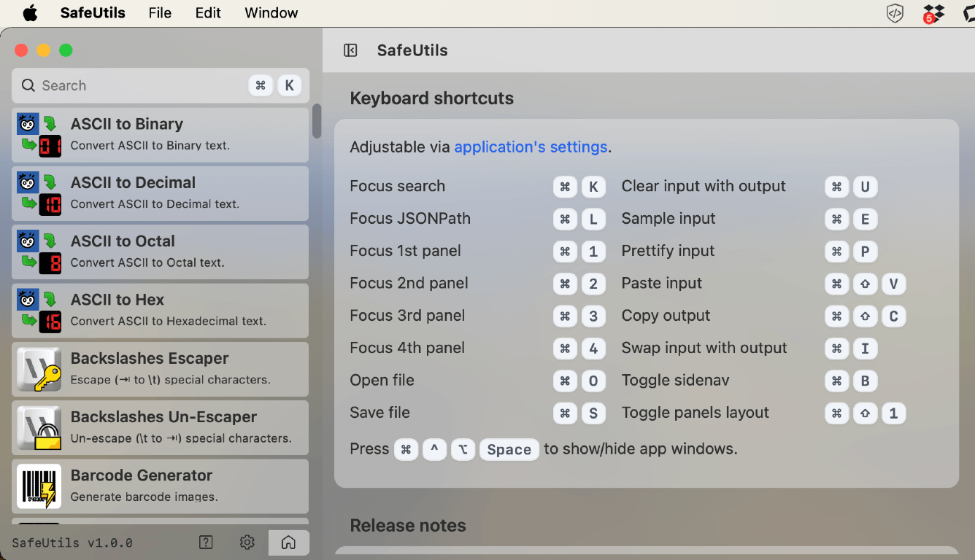Open the ASCII to Binary tool icon
The height and width of the screenshot is (560, 975).
39,135
